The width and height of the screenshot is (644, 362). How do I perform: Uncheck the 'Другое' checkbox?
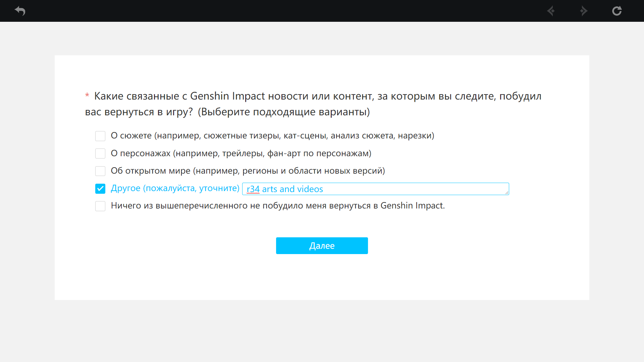coord(100,189)
